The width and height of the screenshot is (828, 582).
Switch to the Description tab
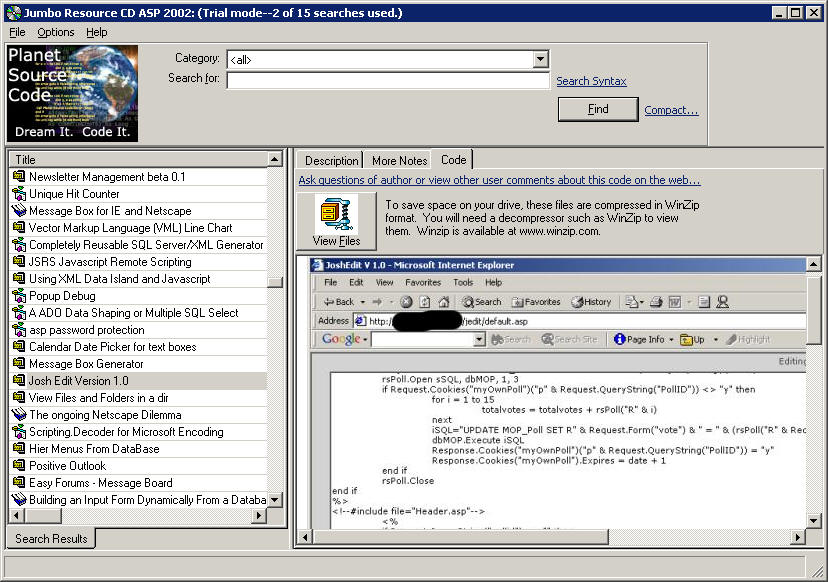pos(332,161)
